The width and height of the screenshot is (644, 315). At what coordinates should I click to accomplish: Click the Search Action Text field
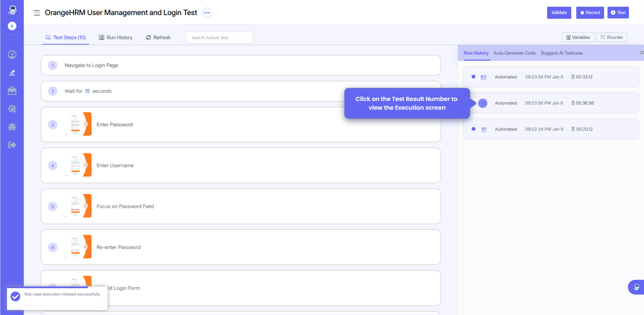219,38
